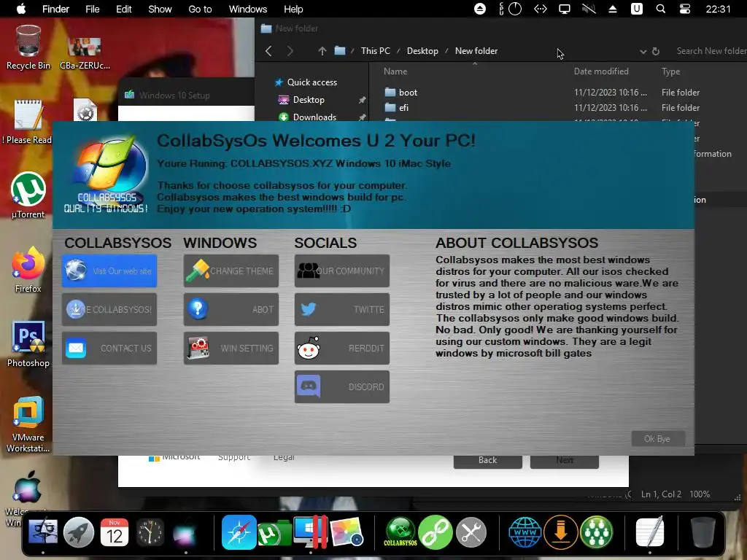Open the Visit Our web site button
The width and height of the screenshot is (747, 560).
(109, 271)
